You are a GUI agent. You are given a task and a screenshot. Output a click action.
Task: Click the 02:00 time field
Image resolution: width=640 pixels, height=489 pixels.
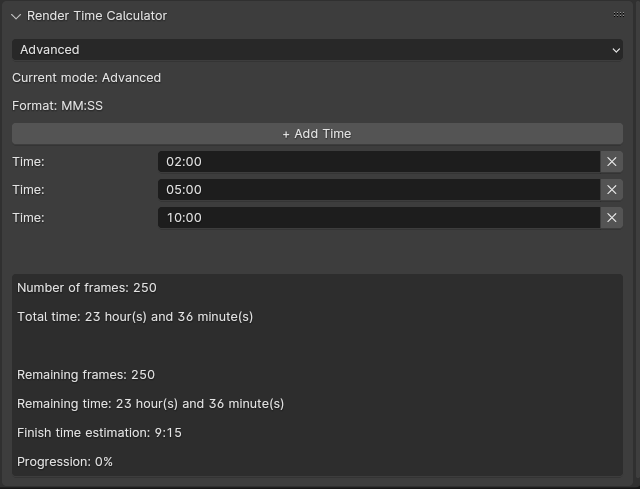point(378,161)
